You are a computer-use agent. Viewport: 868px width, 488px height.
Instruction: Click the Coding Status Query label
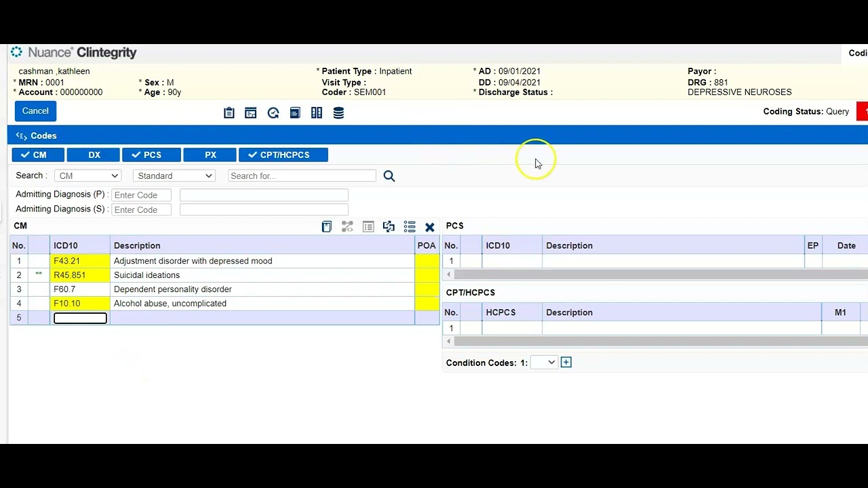pos(806,112)
